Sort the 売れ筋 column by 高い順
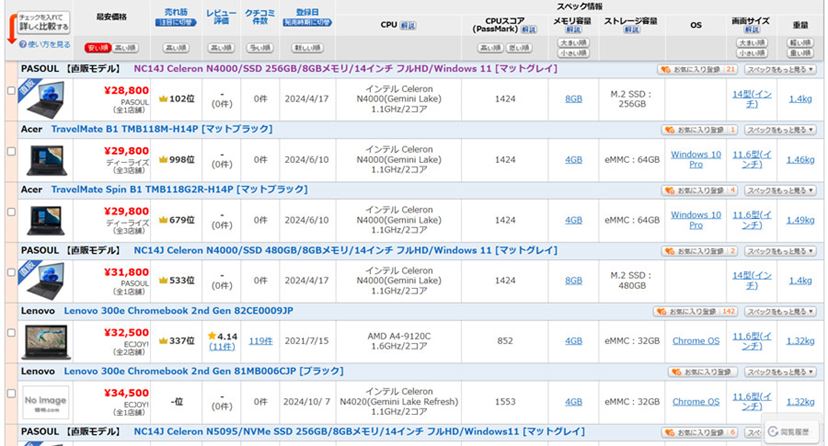828x446 pixels. 176,48
